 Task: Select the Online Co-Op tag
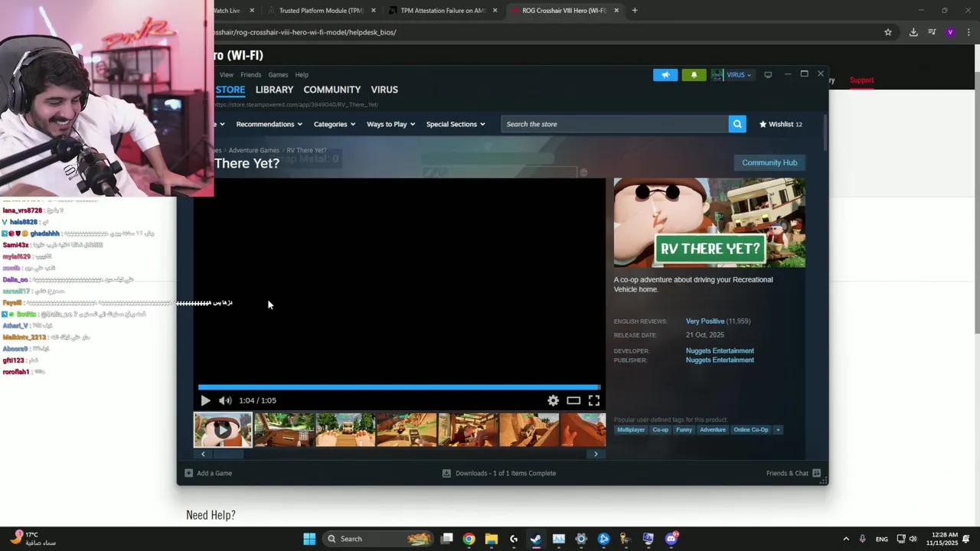(x=750, y=430)
